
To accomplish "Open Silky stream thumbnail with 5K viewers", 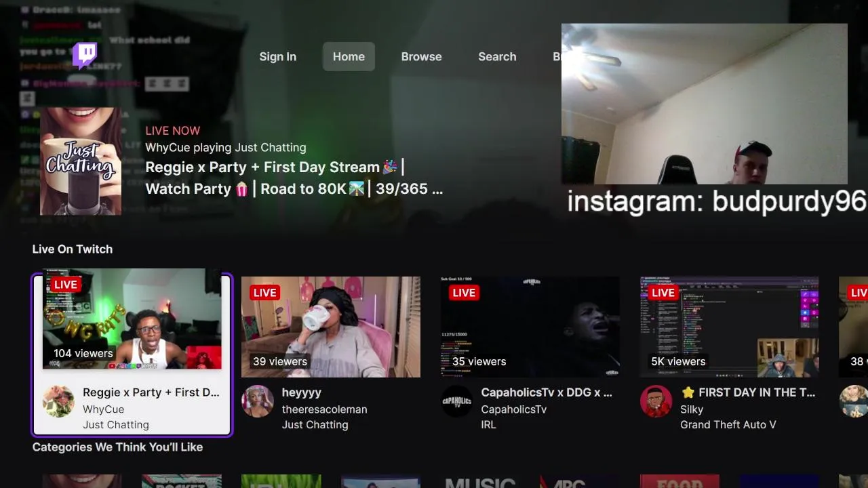I will [x=729, y=327].
